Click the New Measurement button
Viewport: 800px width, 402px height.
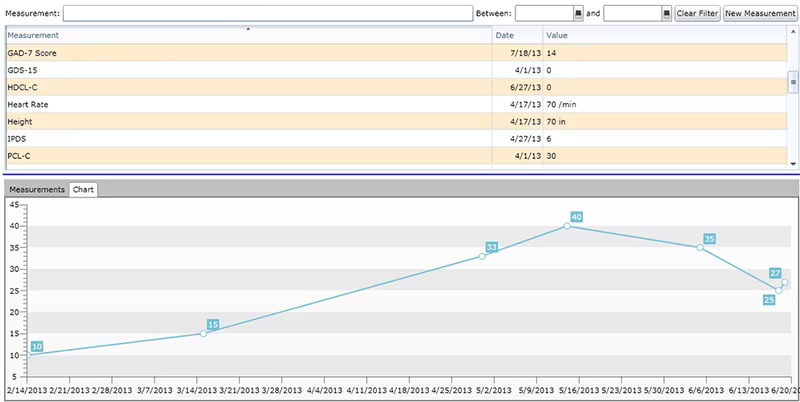[x=760, y=13]
